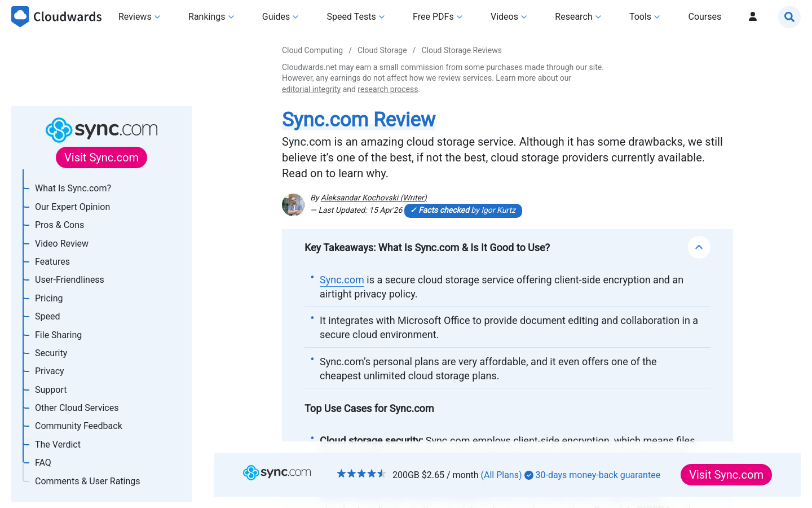Open the Reviews dropdown menu
This screenshot has width=812, height=508.
139,17
